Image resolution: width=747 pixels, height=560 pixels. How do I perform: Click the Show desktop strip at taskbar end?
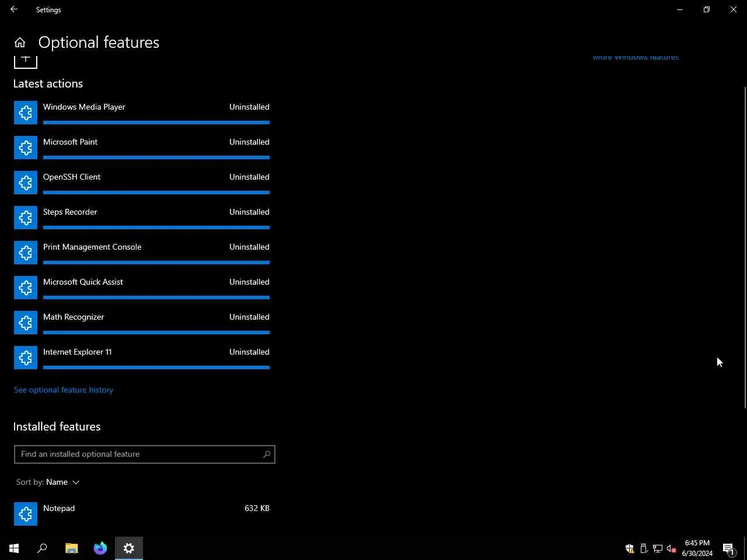[745, 548]
